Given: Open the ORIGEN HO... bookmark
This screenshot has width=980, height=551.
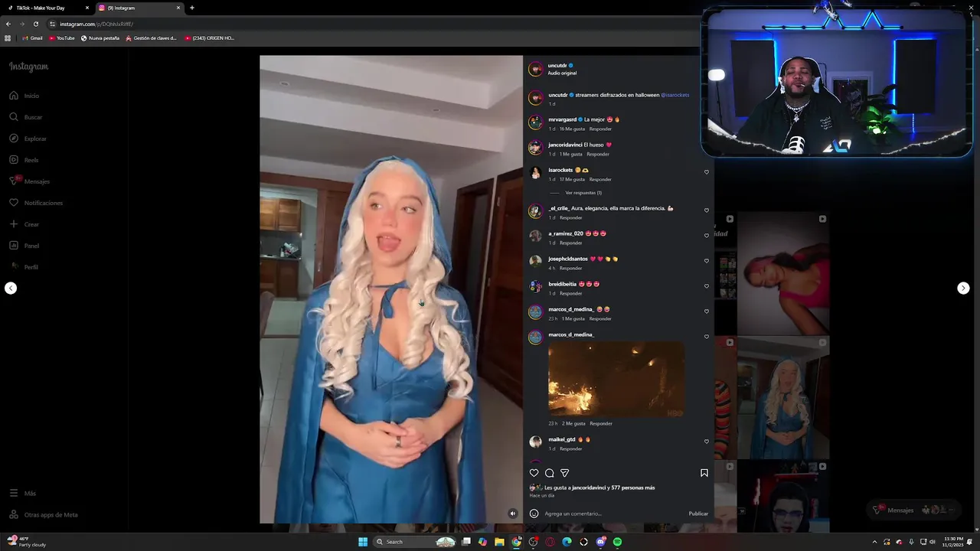Looking at the screenshot, I should click(x=210, y=38).
